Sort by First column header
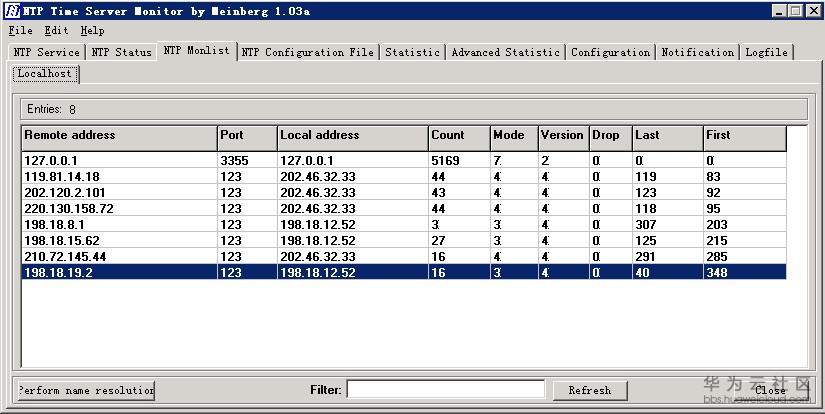 coord(744,138)
